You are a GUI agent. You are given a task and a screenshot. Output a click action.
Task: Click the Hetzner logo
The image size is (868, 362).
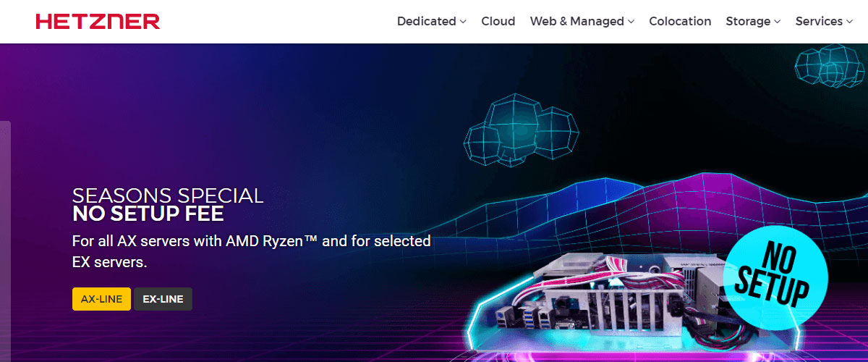[98, 22]
